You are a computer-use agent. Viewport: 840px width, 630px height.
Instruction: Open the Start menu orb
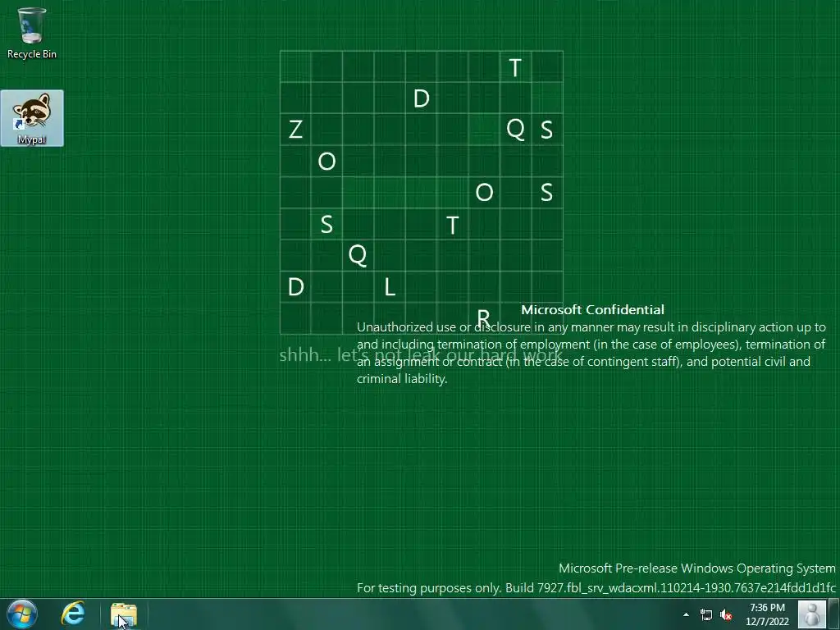22,614
